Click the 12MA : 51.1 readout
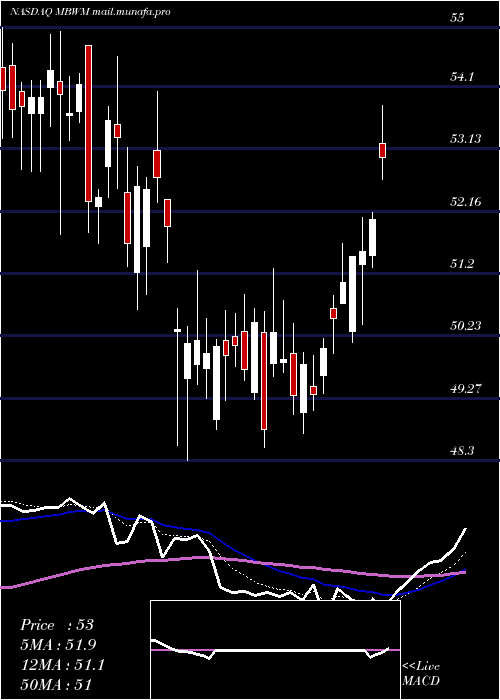 tap(62, 665)
